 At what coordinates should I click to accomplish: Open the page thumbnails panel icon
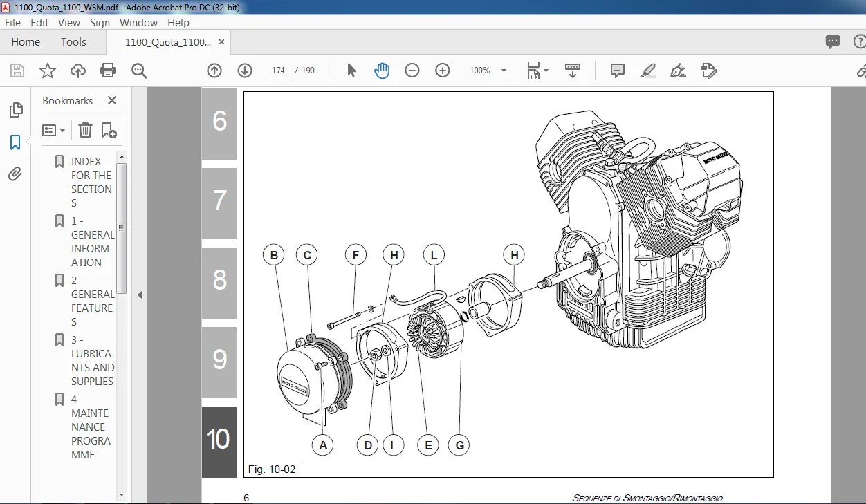coord(15,110)
